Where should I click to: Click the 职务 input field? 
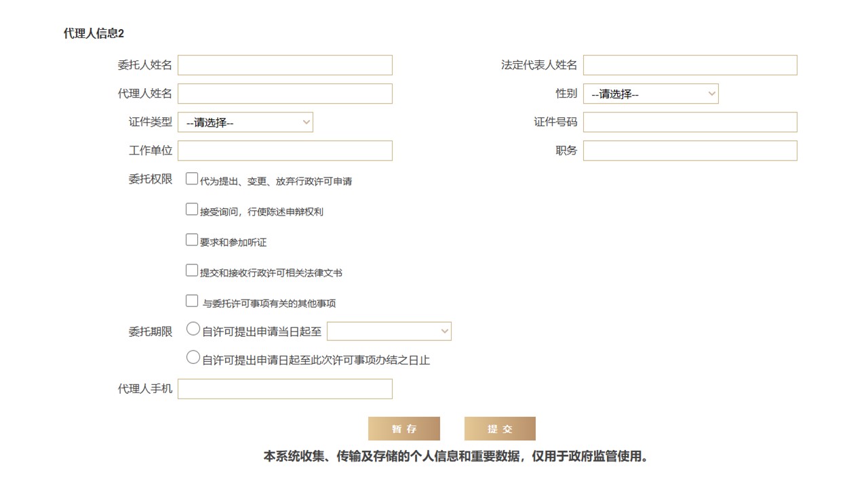point(690,150)
